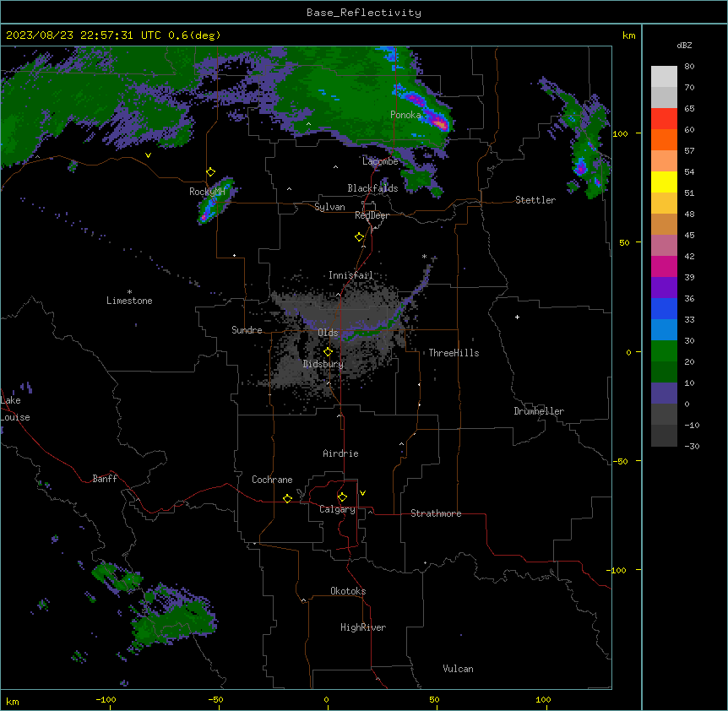Viewport: 728px width, 711px height.
Task: Click the intense storm cell east of Ponoka
Action: tap(437, 121)
